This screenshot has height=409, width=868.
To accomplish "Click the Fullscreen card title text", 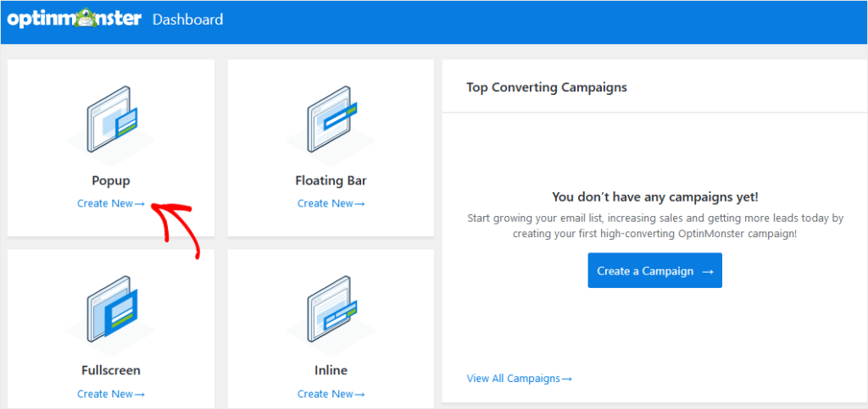I will point(111,370).
